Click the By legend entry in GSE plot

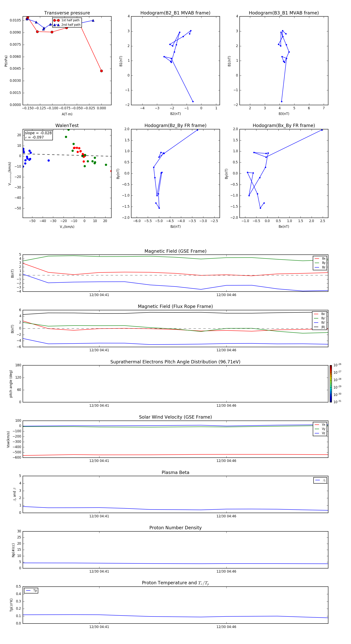click(x=320, y=263)
